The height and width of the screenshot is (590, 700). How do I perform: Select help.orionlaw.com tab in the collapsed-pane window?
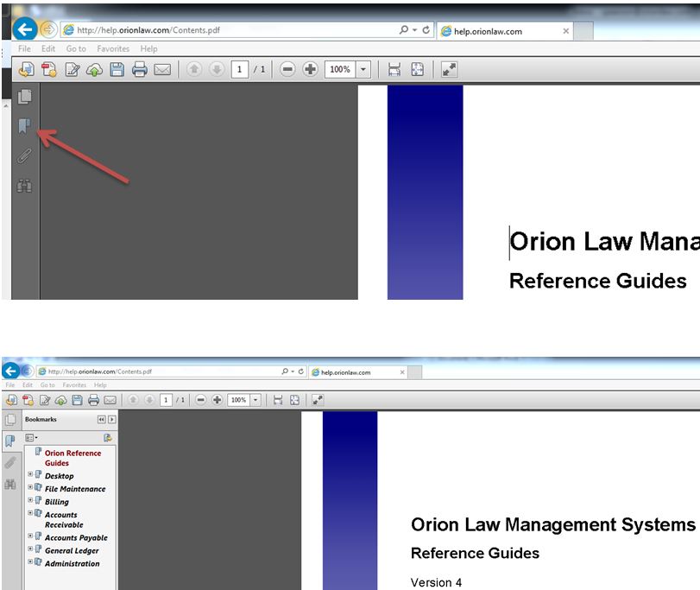[504, 31]
